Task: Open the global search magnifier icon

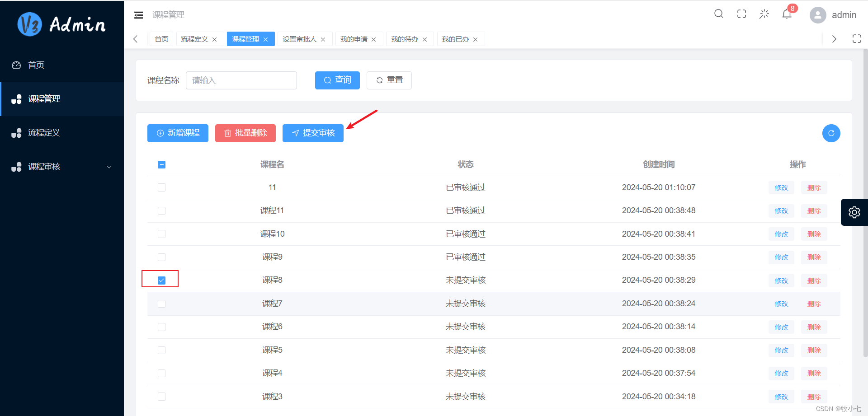Action: click(x=718, y=14)
